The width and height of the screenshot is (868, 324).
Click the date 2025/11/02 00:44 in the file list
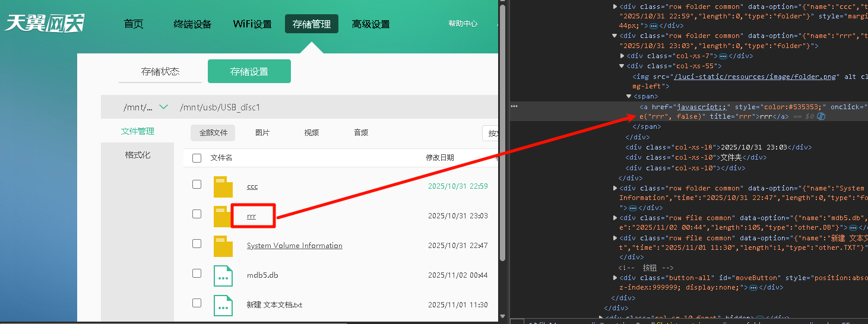(458, 275)
